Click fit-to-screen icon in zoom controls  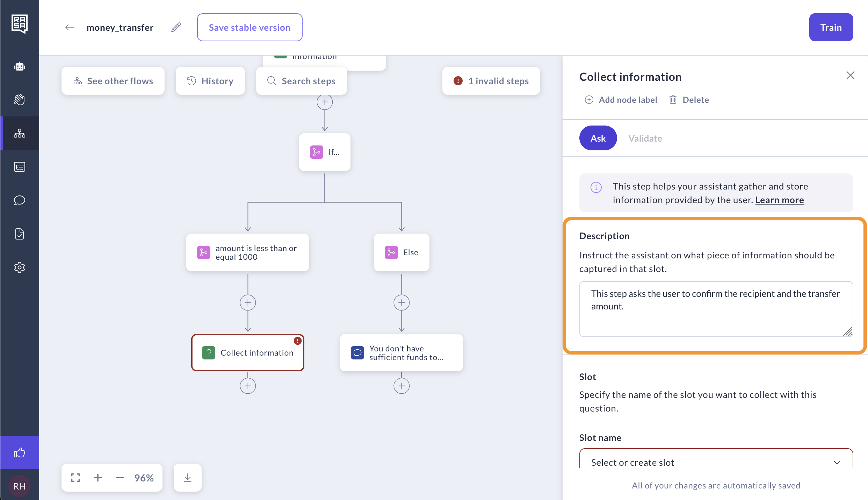coord(75,478)
